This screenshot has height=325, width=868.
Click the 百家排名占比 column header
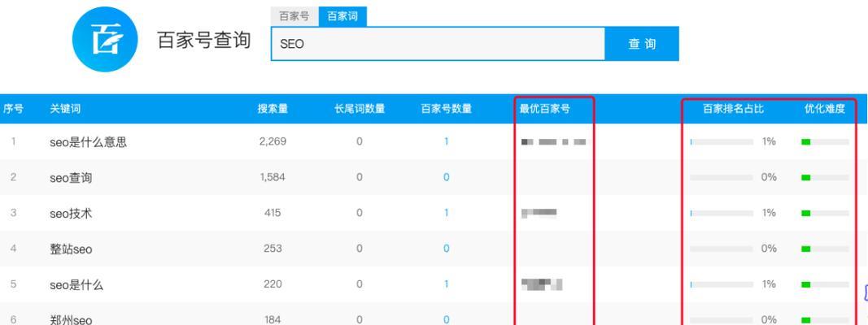(733, 109)
